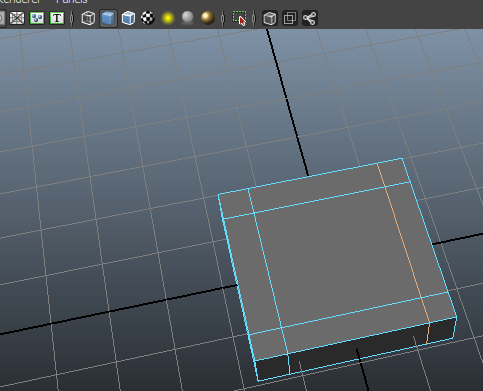
Task: Toggle the Safe Action display icon
Action: tap(37, 18)
